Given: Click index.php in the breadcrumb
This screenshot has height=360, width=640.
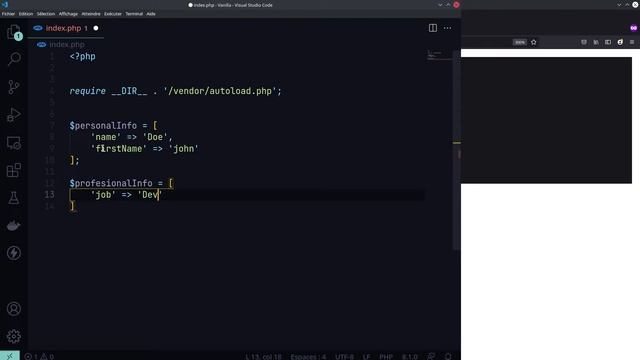Looking at the screenshot, I should 67,44.
